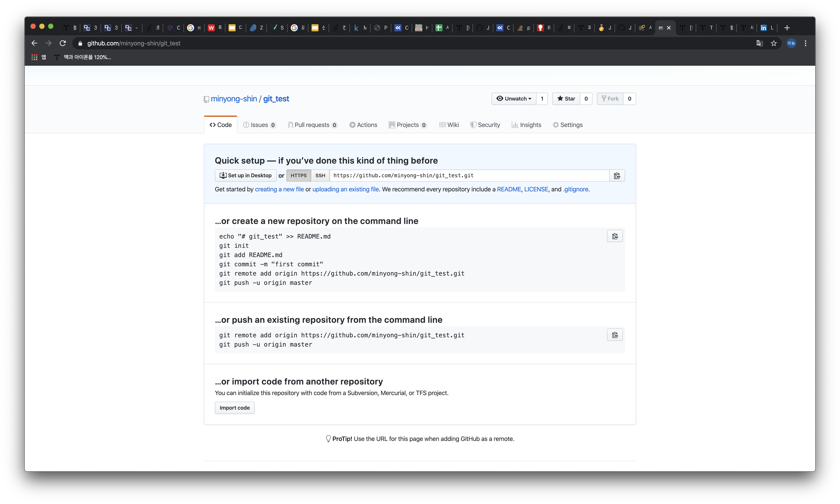The width and height of the screenshot is (840, 504).
Task: Click the Google Translate icon in the address bar
Action: point(759,43)
